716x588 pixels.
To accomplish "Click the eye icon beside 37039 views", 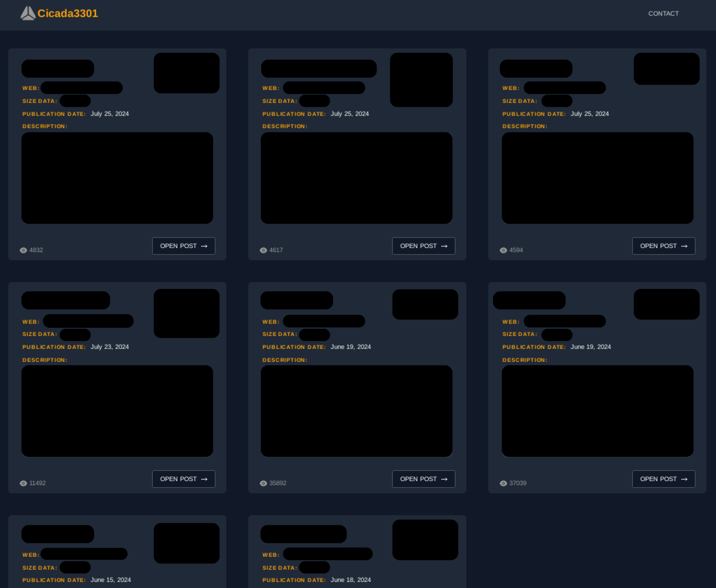I will click(503, 483).
